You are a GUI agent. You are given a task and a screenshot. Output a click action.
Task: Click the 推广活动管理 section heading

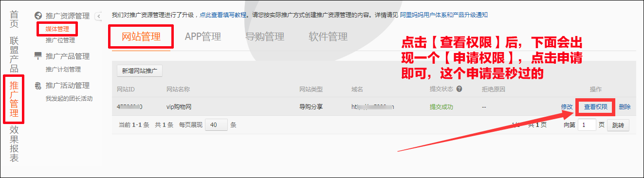(x=68, y=86)
